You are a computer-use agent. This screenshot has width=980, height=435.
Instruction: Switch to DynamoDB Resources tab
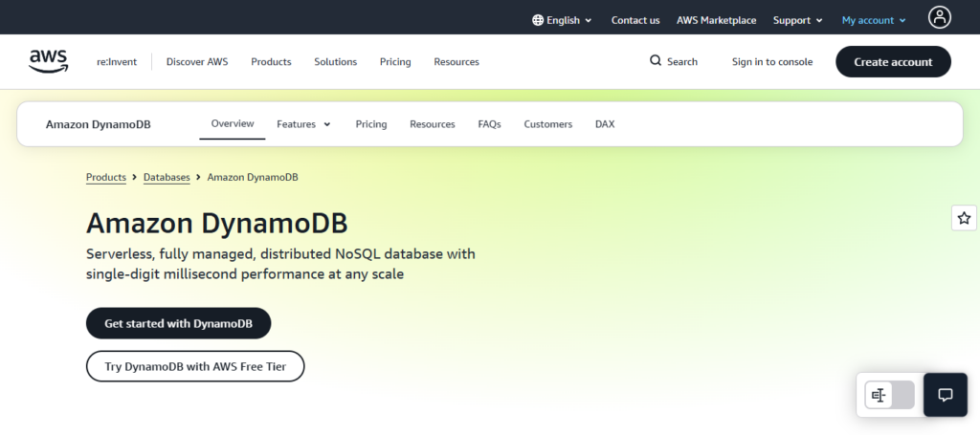(433, 124)
